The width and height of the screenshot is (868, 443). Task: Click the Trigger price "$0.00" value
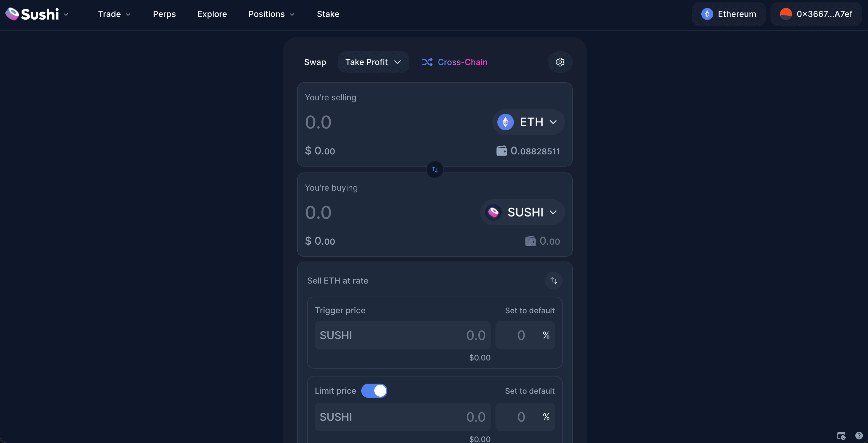click(480, 358)
